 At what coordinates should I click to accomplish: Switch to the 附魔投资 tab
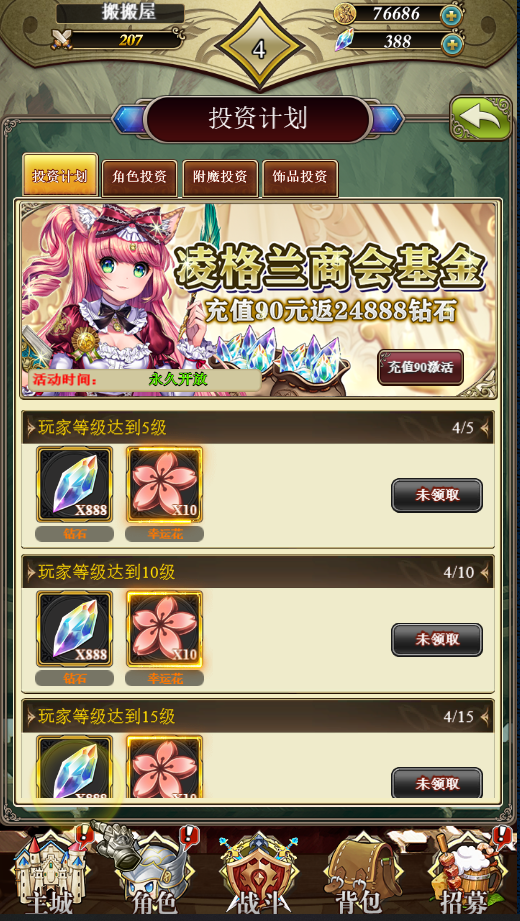220,177
